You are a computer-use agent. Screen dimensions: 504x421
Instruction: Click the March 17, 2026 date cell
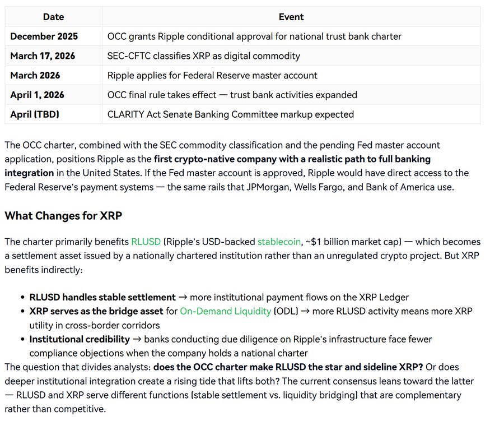(x=43, y=56)
